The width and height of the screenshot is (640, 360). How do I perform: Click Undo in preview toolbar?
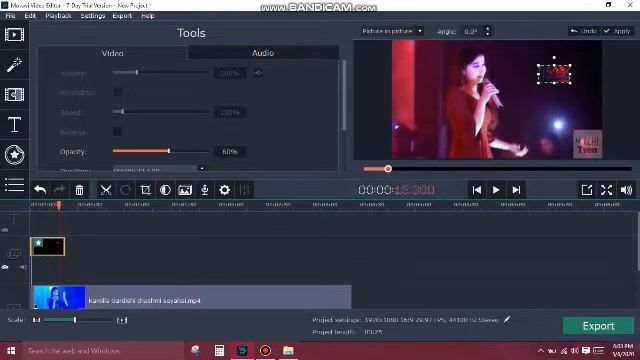coord(584,31)
